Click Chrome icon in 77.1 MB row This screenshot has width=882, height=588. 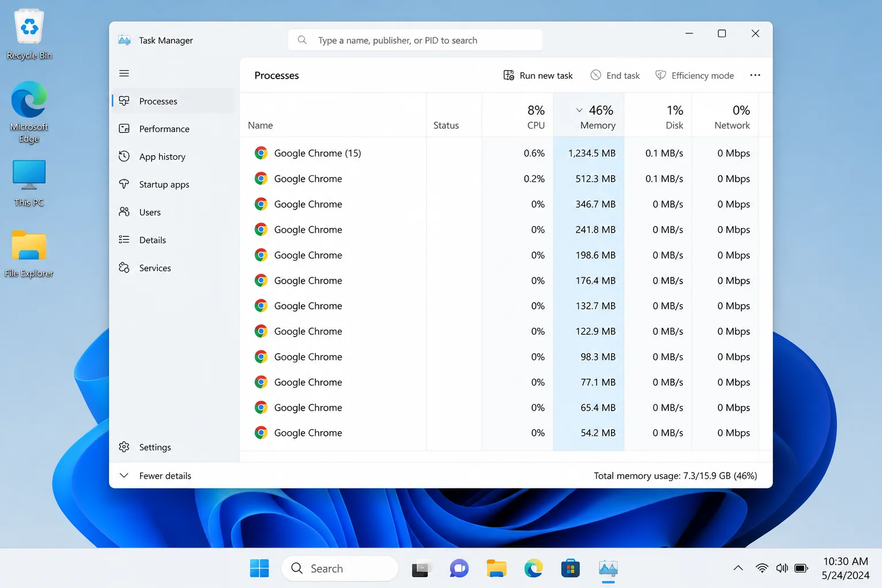(261, 382)
